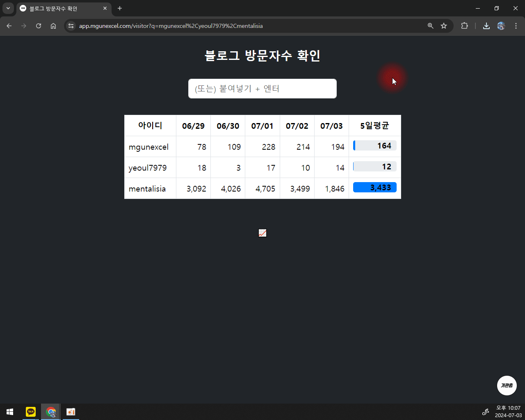Click mentalisia's 07/01 value 4,705
The height and width of the screenshot is (420, 525).
tap(265, 189)
